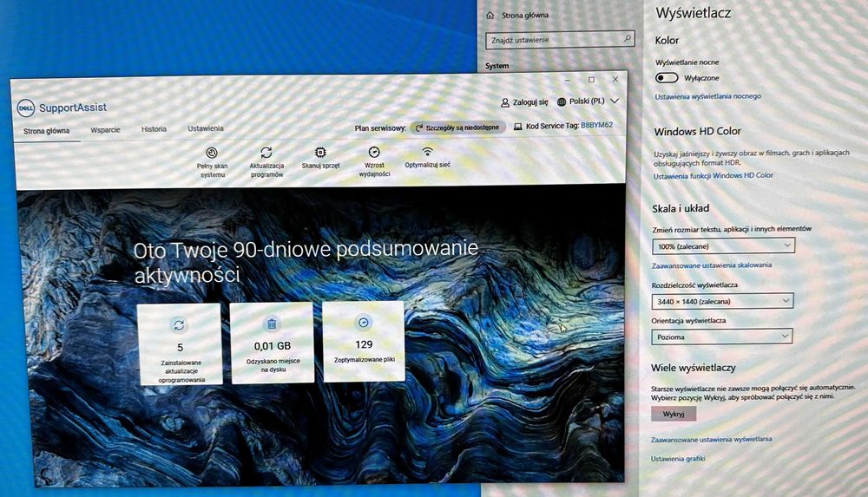
Task: Switch to the Strona główna tab in SupportAssist
Action: [x=47, y=131]
